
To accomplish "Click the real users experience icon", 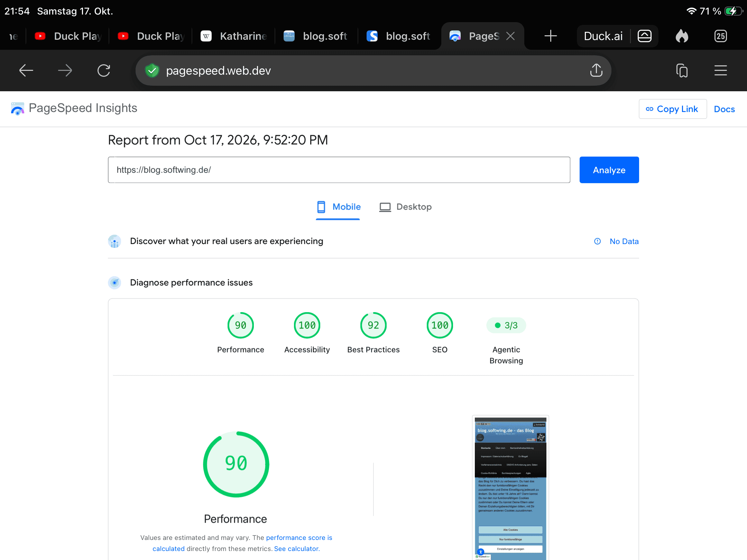I will point(114,241).
